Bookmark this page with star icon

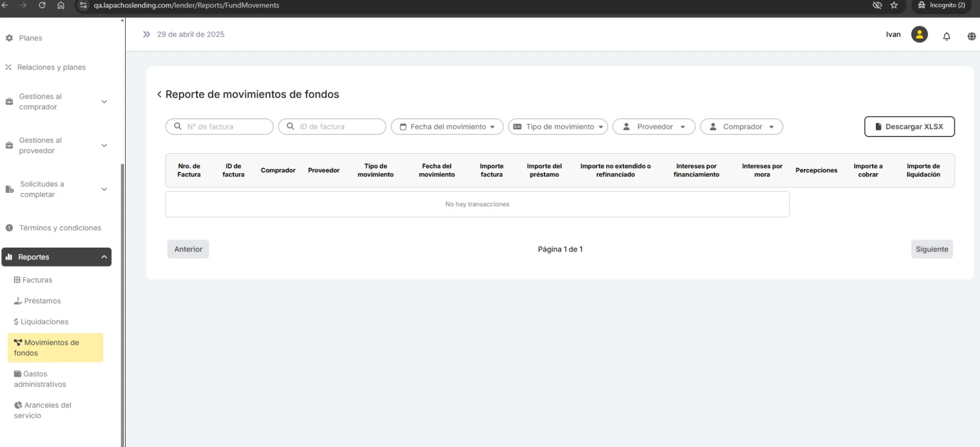click(x=894, y=5)
